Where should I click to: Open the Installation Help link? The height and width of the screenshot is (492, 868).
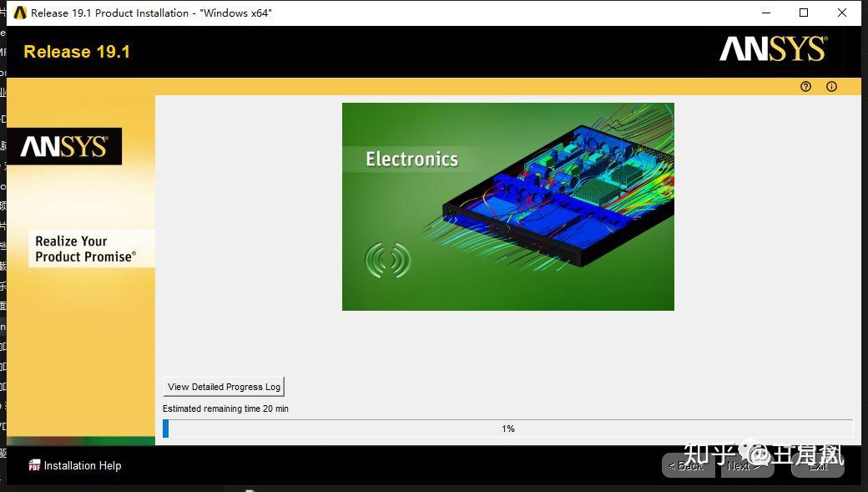pos(83,465)
